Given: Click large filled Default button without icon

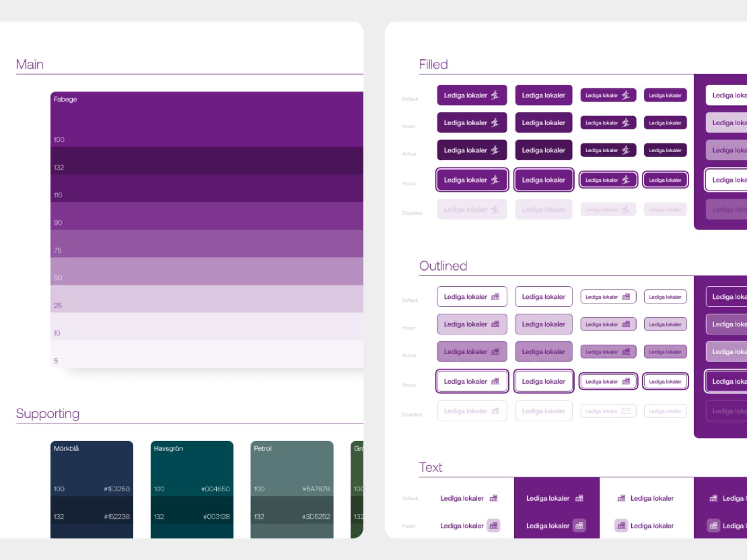Looking at the screenshot, I should tap(544, 95).
